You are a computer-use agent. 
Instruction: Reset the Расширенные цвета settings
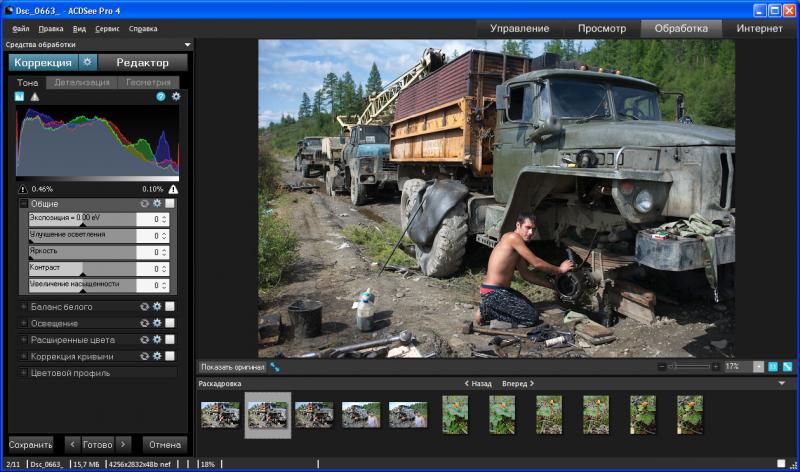point(145,339)
